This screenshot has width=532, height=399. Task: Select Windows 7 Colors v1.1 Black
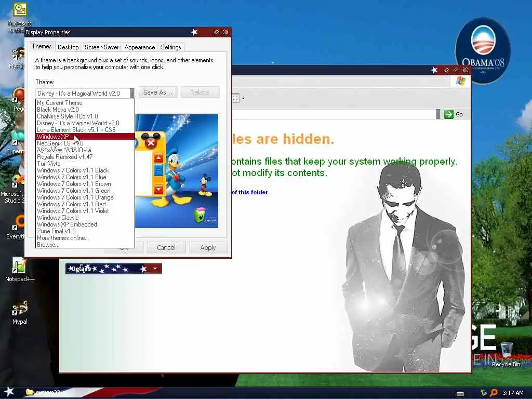click(x=85, y=170)
